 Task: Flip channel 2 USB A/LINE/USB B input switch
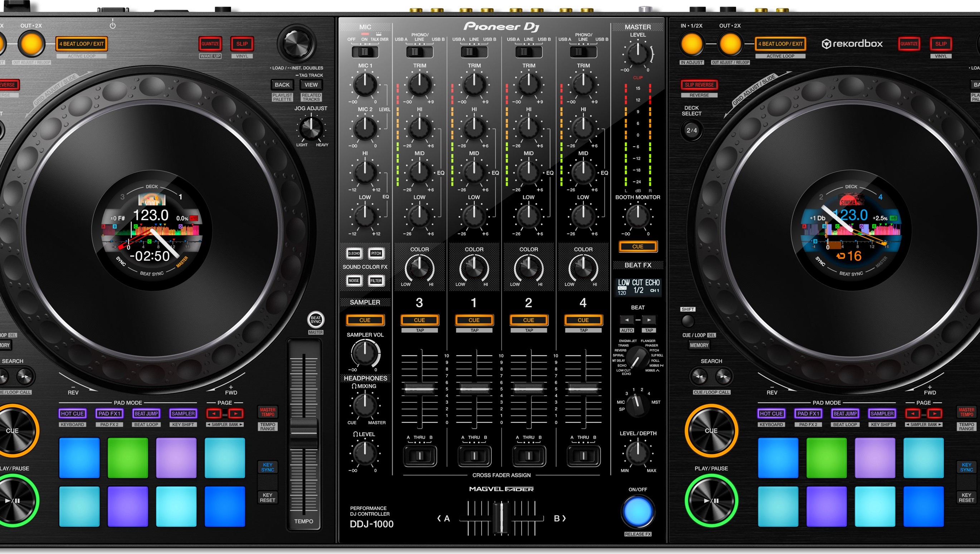click(528, 52)
